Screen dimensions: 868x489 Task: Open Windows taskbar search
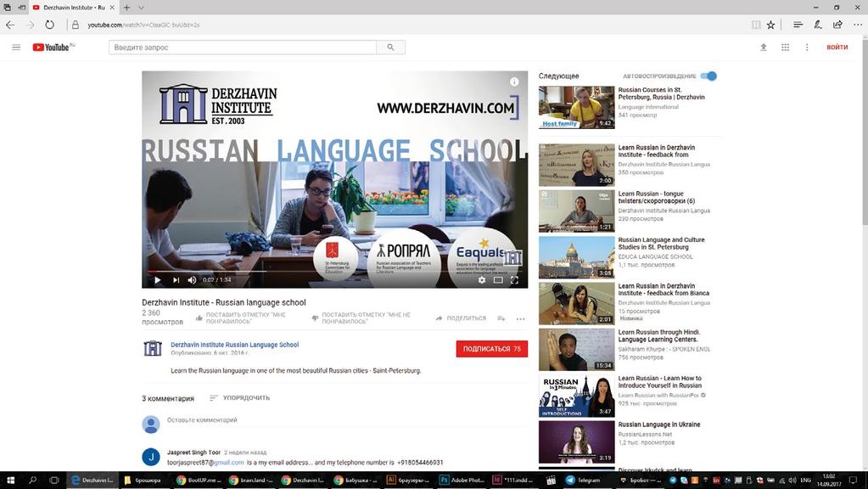32,481
